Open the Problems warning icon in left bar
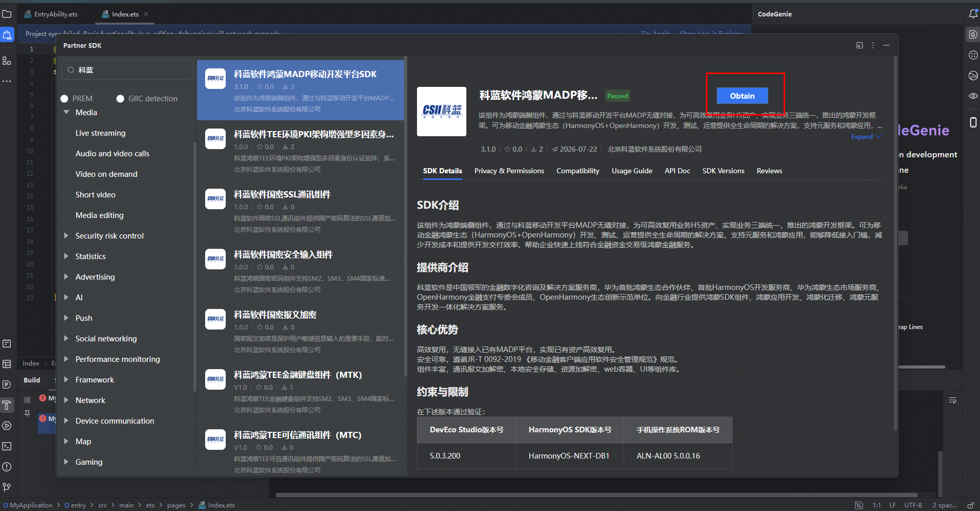Screen dimensions: 980x511 [7, 467]
